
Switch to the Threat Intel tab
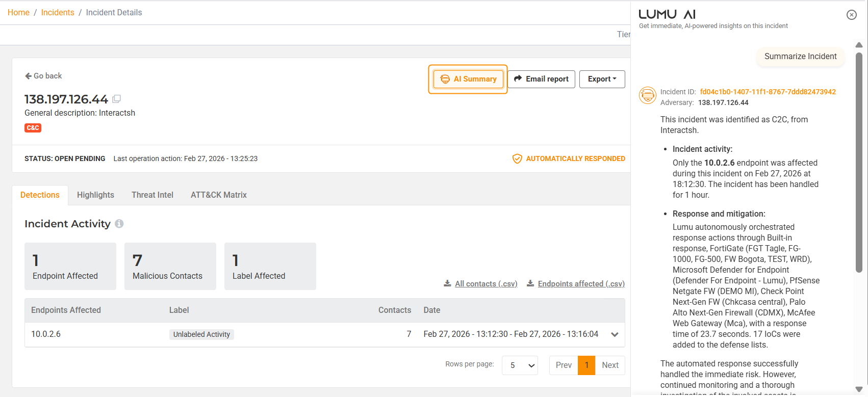click(x=152, y=195)
